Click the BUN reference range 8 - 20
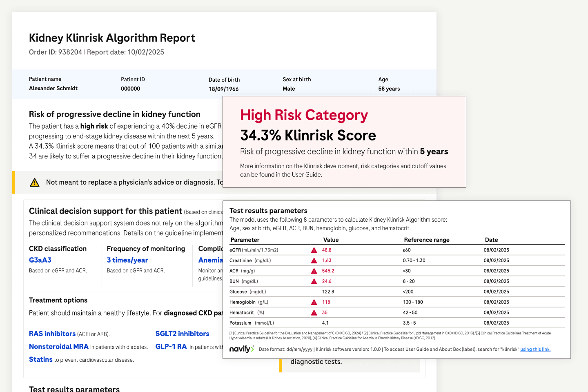The height and width of the screenshot is (392, 588). coord(409,281)
